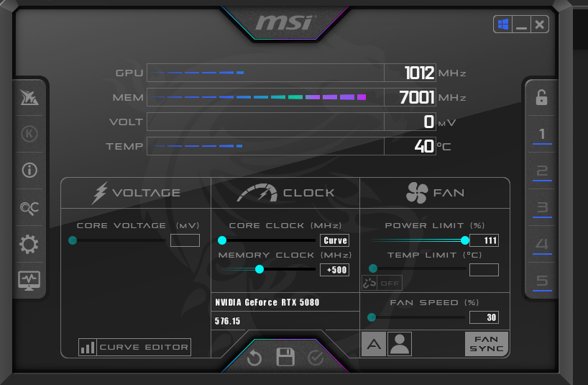Click the lightning bolt Voltage icon
Screen dimensions: 588x385
coord(100,193)
